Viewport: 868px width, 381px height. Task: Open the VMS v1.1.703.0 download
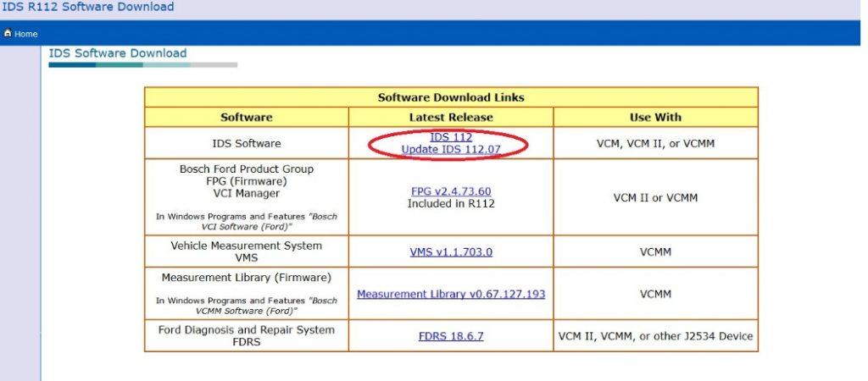pos(451,252)
